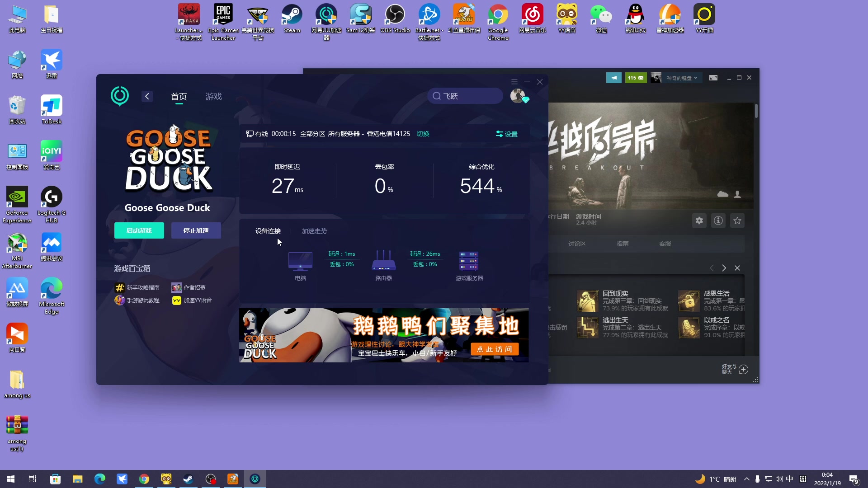Show hidden tray icons chevron
Screen dimensions: 868x488
coord(746,479)
